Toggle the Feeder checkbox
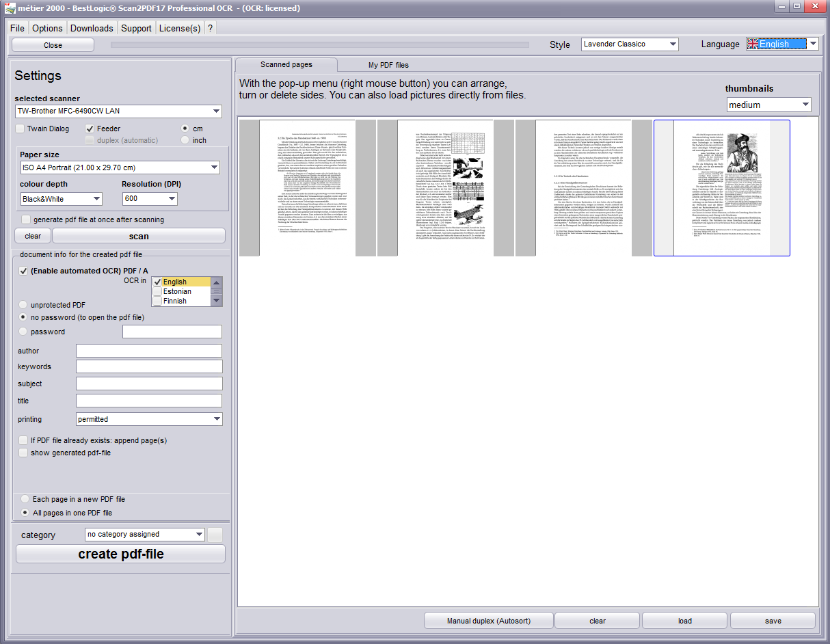The height and width of the screenshot is (644, 830). [90, 129]
